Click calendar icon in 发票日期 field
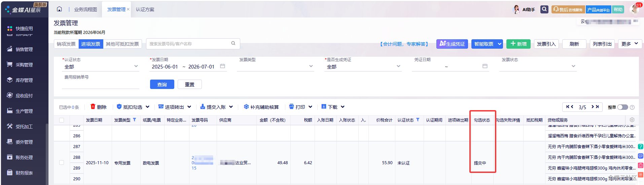Screen dimensions: 644x185 (x=222, y=66)
